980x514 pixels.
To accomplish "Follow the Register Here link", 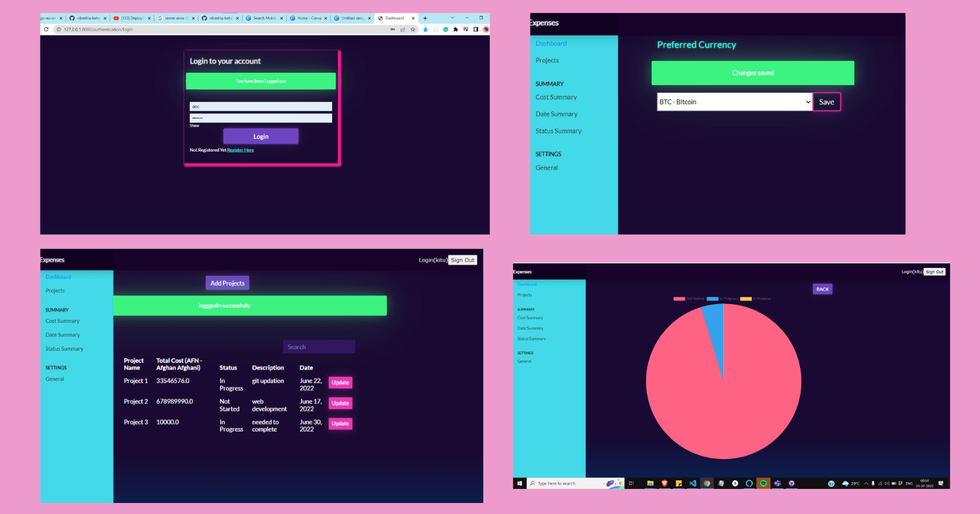I will (x=240, y=150).
